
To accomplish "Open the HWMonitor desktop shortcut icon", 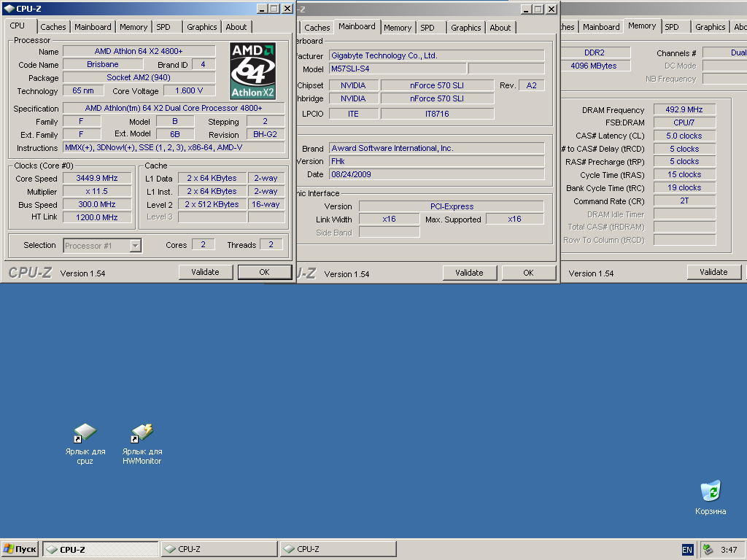I will (x=142, y=433).
